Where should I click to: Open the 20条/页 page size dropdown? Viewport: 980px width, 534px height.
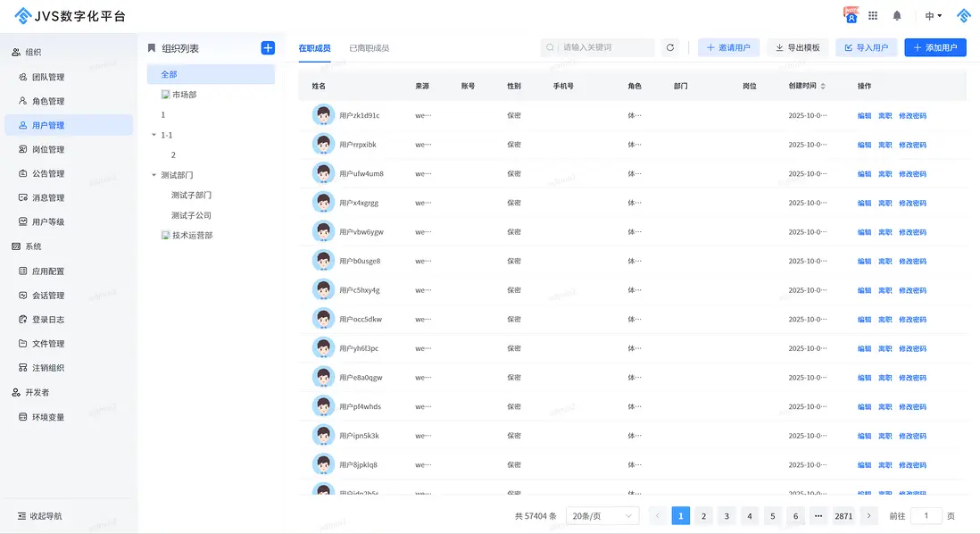click(602, 516)
